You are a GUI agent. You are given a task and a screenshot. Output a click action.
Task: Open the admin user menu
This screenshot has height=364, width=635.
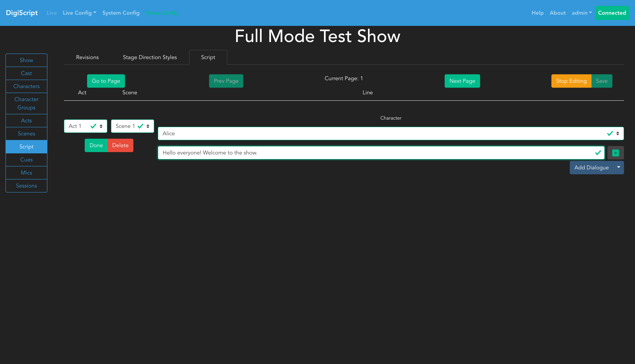tap(581, 13)
